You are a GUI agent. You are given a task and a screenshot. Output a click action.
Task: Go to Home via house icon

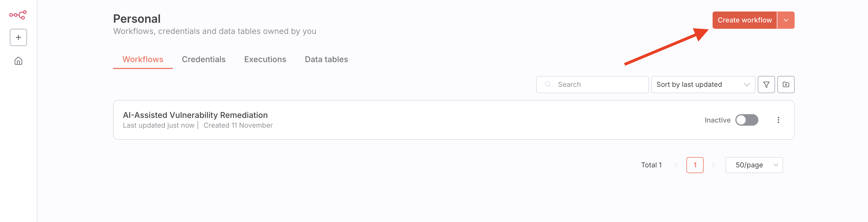click(18, 61)
